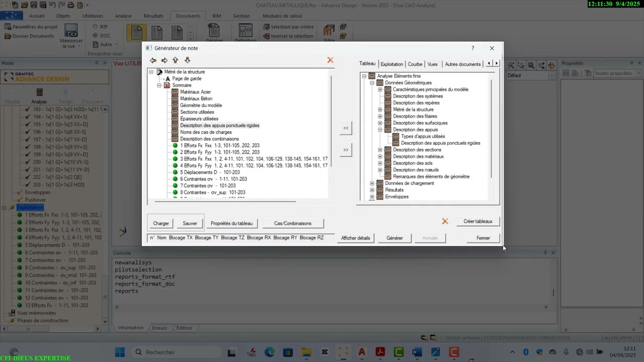Expand the Résultats node in Tableau tree
Viewport: 644px width, 362px height.
point(372,190)
